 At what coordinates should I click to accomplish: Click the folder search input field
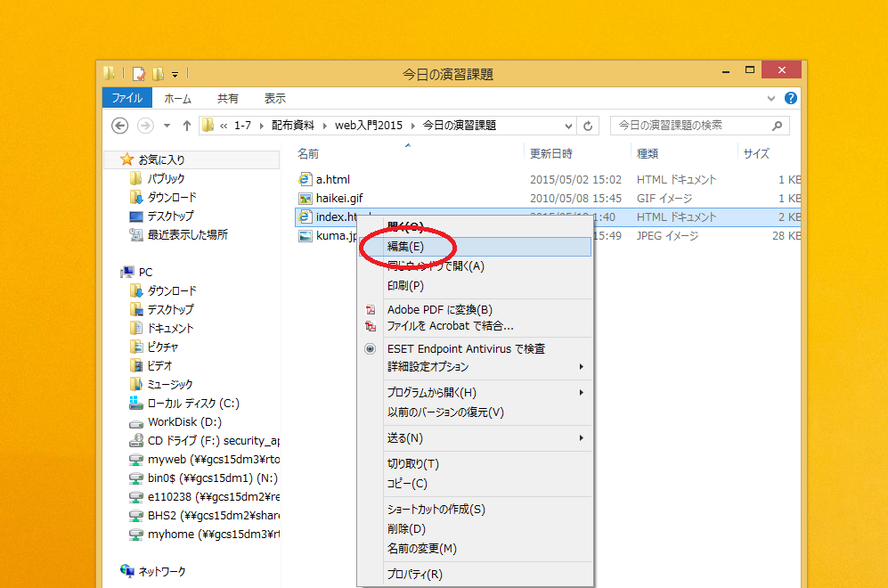pos(690,126)
